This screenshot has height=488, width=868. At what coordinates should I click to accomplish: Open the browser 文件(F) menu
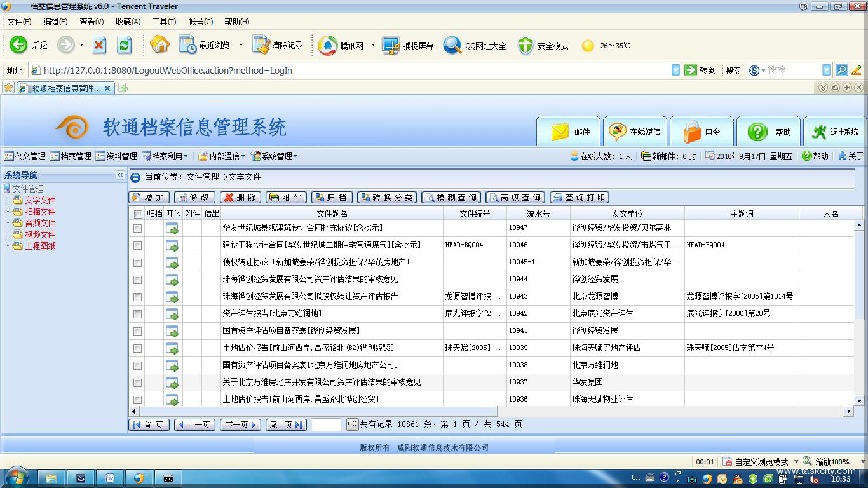[19, 22]
